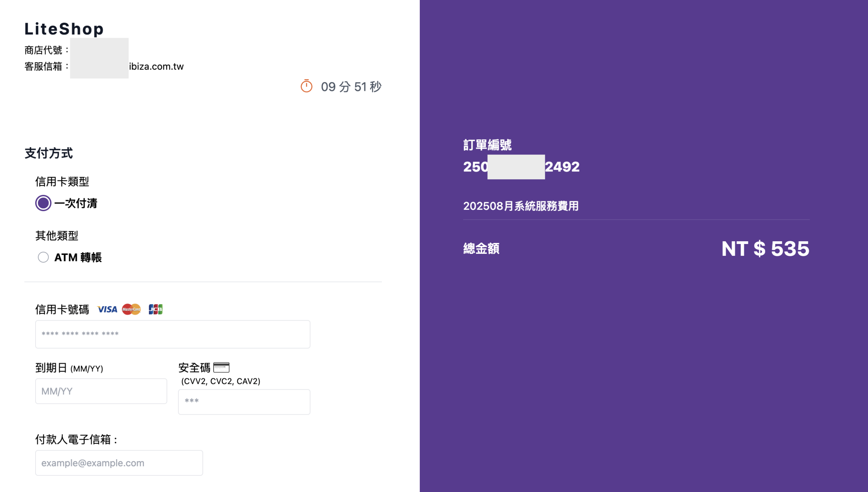
Task: Click the CVV security code input
Action: point(244,402)
